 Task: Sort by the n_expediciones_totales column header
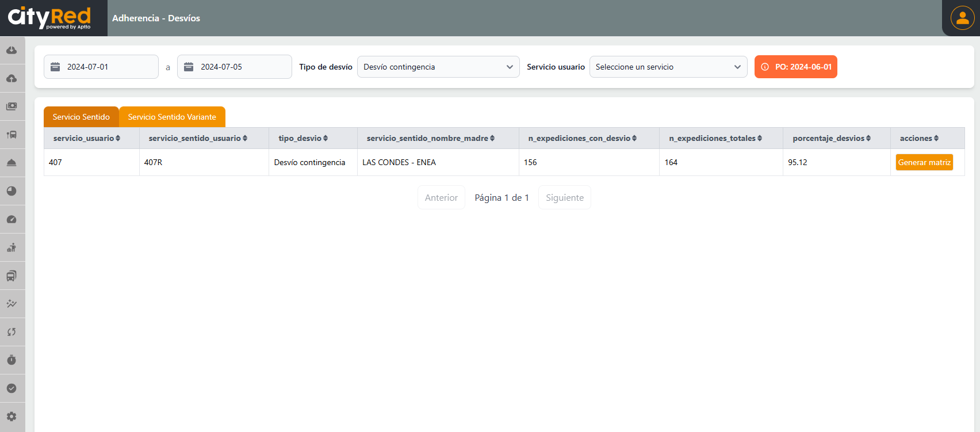coord(715,138)
